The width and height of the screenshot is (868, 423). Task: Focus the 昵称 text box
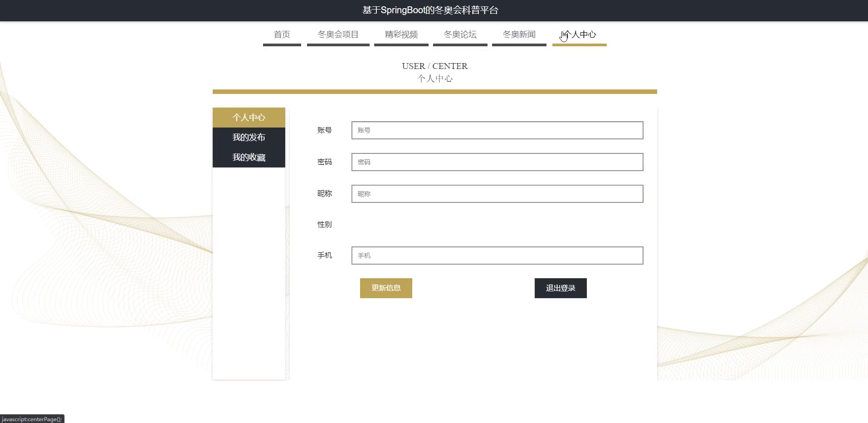point(497,194)
